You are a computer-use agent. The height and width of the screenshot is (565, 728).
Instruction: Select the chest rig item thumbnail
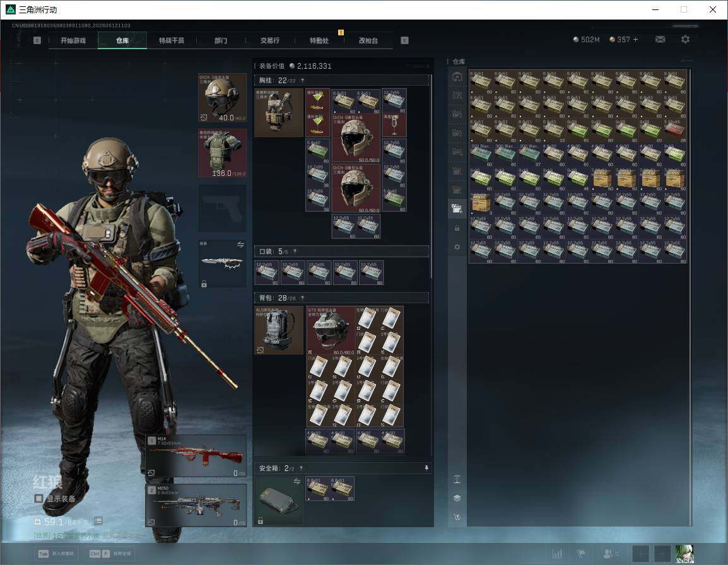coord(279,112)
